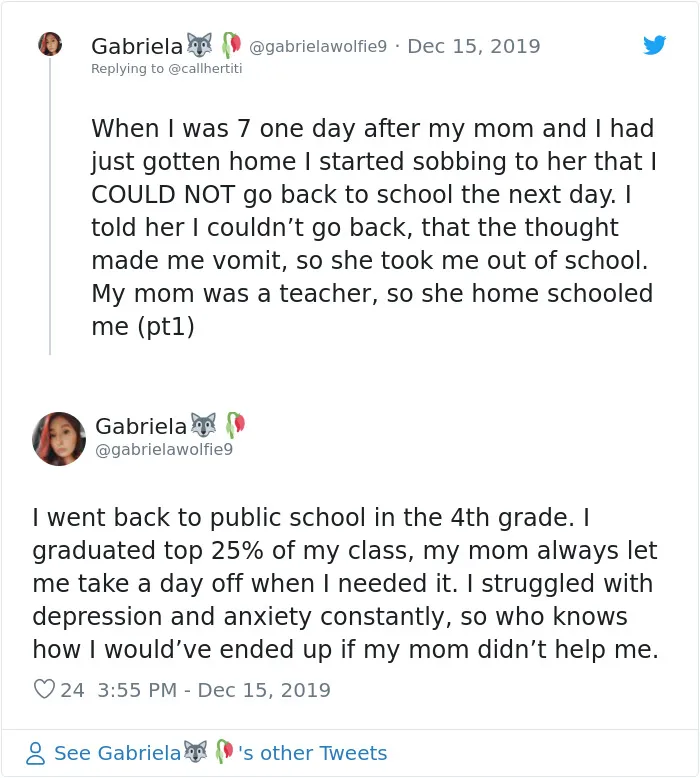Open See Gabriela's other Tweets link
Screen dimensions: 700x778
pos(220,753)
